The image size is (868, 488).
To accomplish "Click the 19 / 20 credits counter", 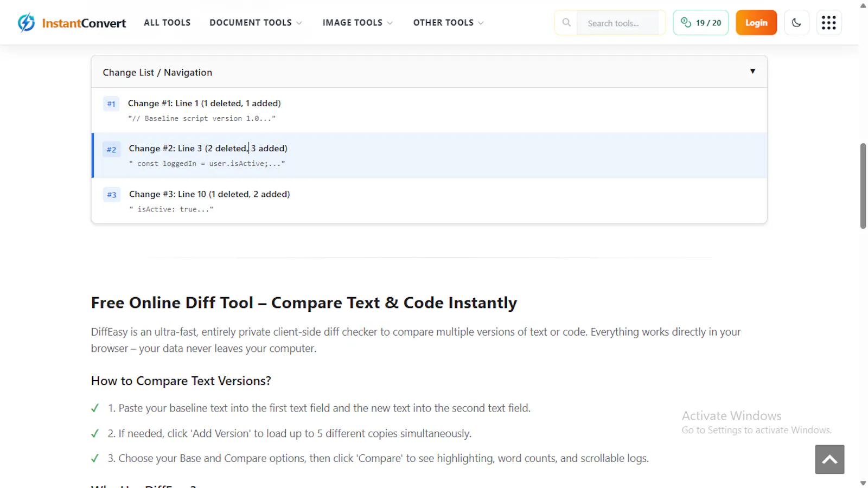I will (701, 23).
